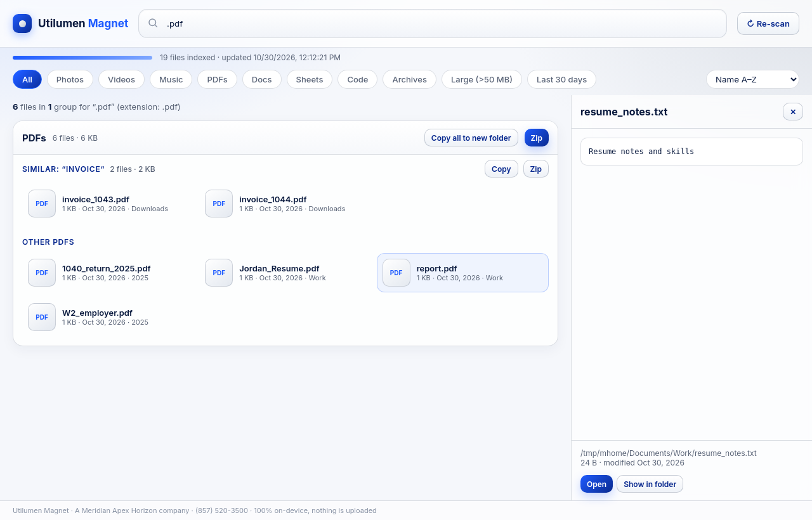Click the PDF icon for W2_employer.pdf

pos(42,317)
